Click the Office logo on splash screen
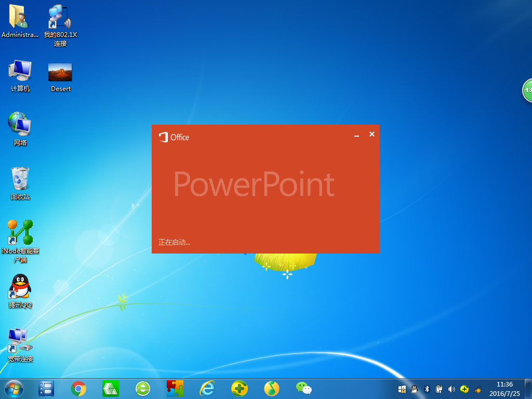The image size is (532, 399). pos(174,137)
